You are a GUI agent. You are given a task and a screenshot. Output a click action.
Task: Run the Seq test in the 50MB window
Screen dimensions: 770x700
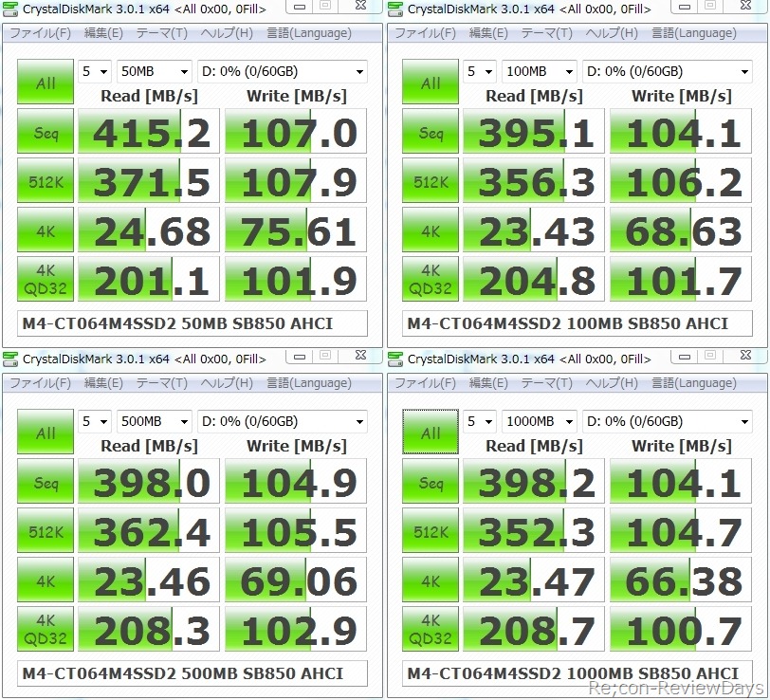(46, 131)
